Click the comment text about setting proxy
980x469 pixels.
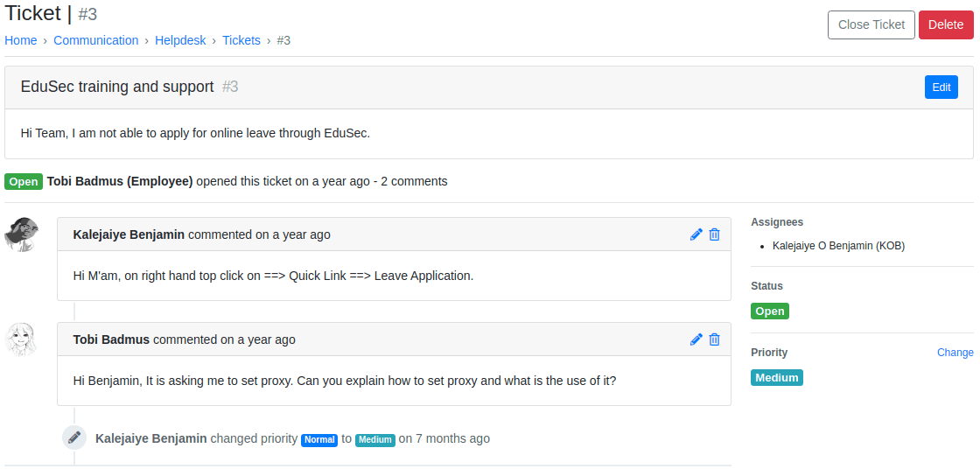345,381
